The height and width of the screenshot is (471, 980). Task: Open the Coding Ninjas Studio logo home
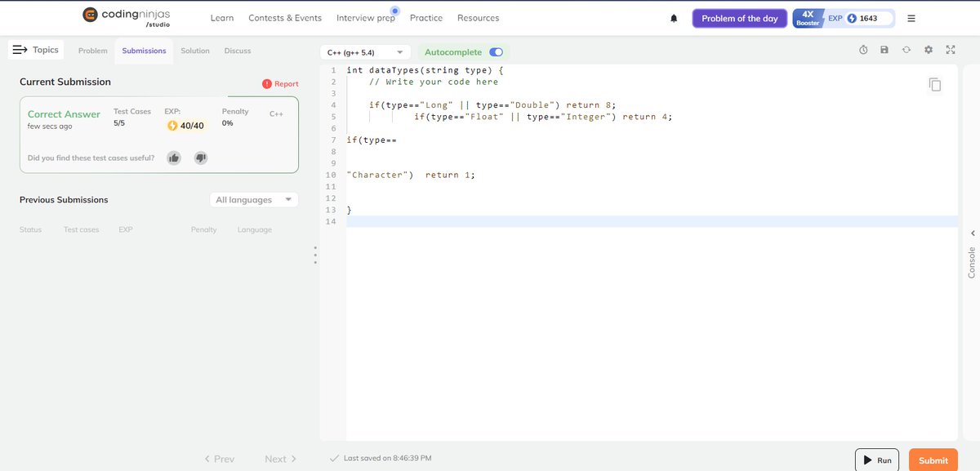click(126, 17)
